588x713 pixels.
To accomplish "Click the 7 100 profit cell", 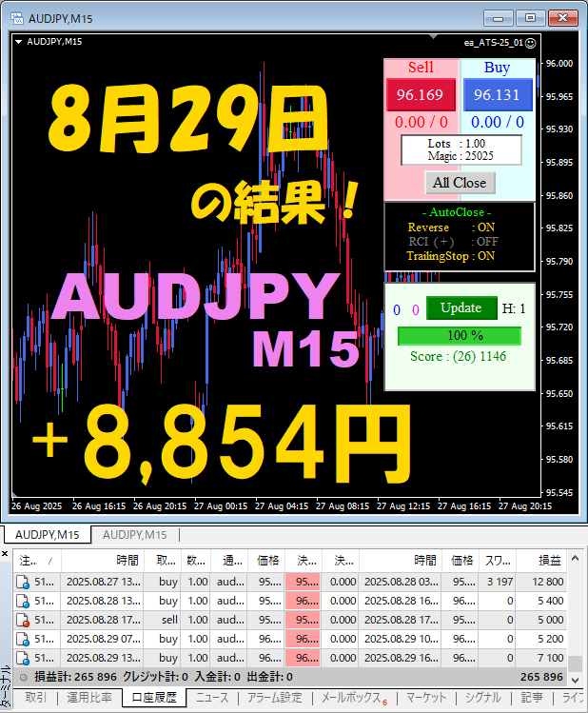I will 541,659.
